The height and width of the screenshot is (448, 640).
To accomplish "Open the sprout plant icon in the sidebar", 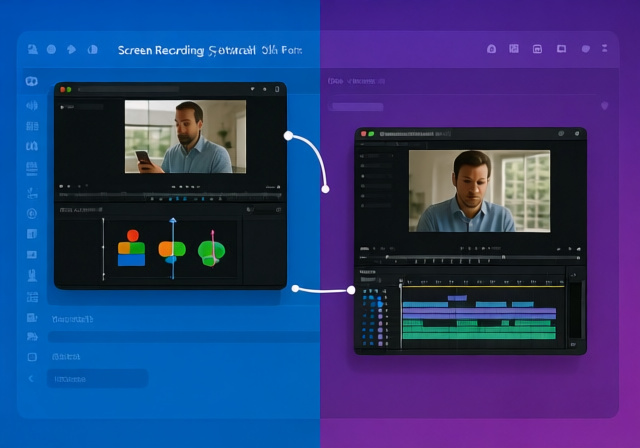I will pyautogui.click(x=32, y=193).
